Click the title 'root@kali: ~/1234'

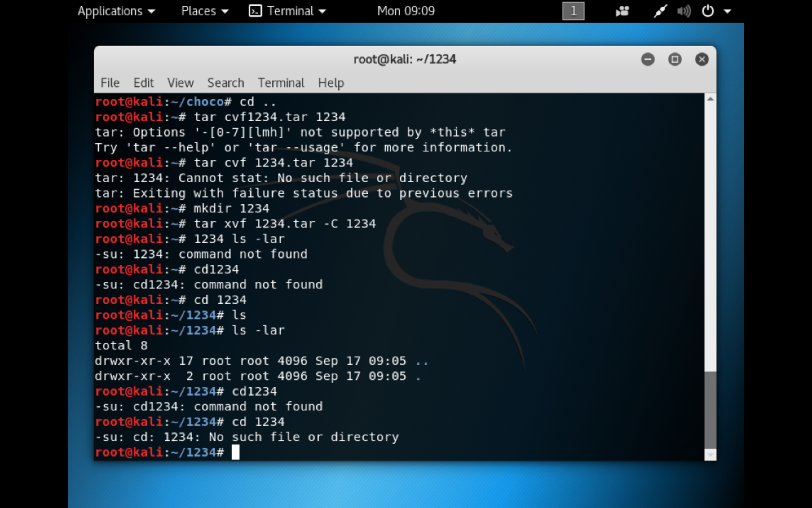coord(405,60)
